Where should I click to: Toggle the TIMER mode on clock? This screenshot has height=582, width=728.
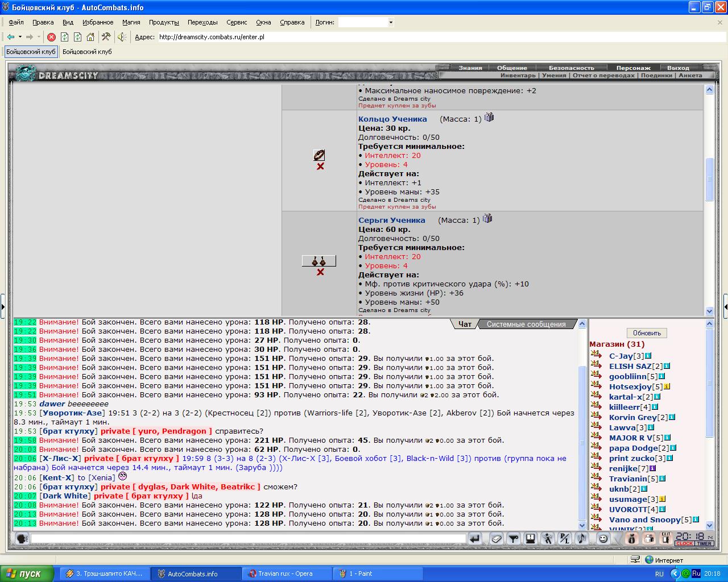[705, 544]
